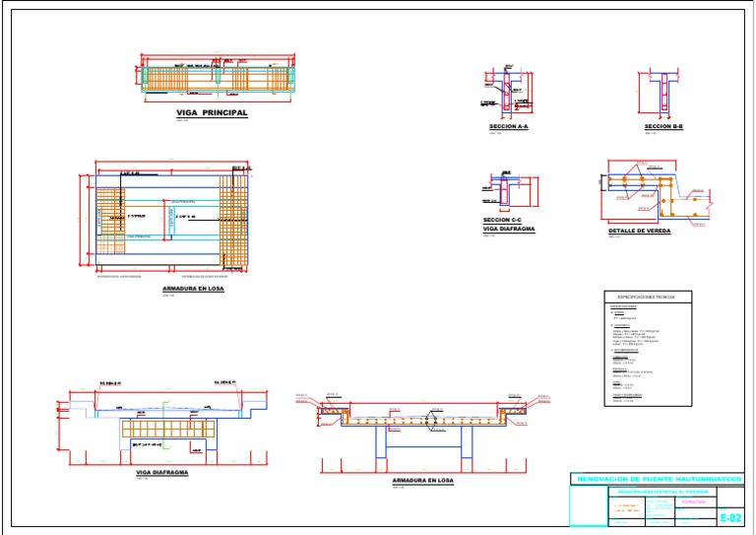Click the Section A-A beam cross-section drawing
Viewport: 756px width, 535px height.
[x=509, y=93]
